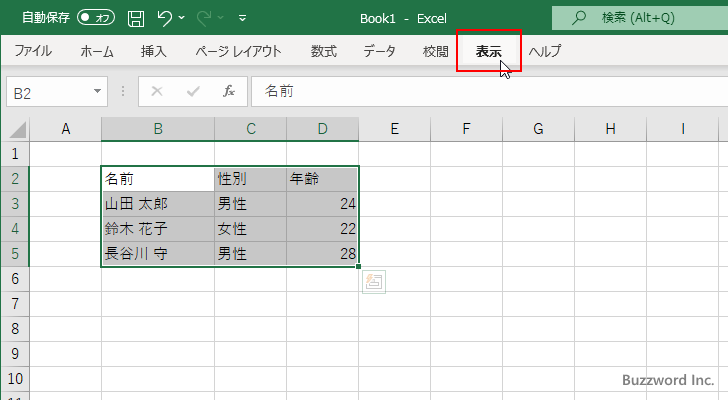Click 男性 cell in row 3
Screen dimensions: 728x400
(x=251, y=204)
